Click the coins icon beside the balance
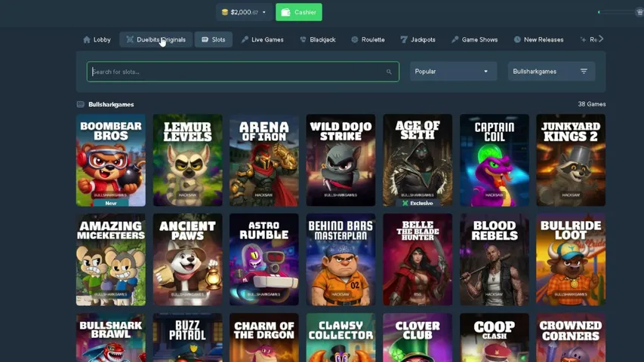Viewport: 644px width, 362px height. (x=225, y=12)
